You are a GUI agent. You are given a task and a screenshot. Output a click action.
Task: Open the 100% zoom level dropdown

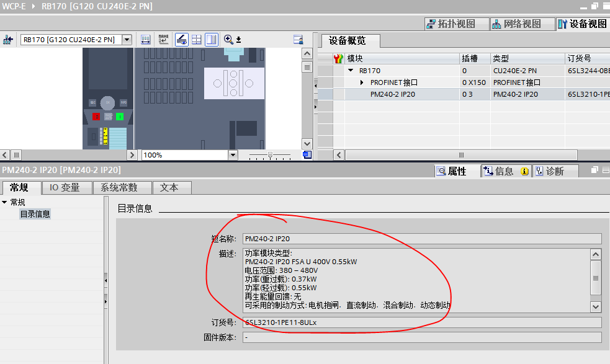(x=233, y=155)
